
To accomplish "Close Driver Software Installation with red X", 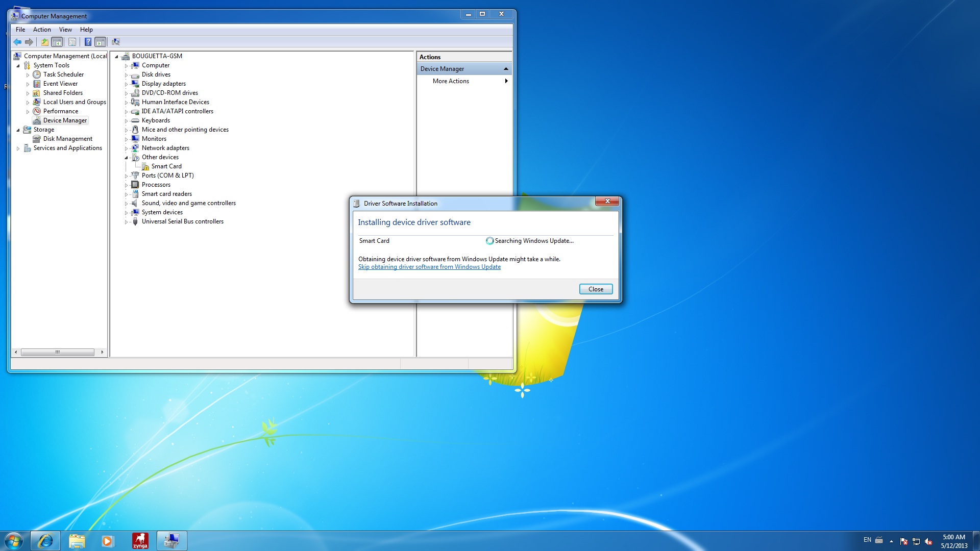I will (607, 201).
